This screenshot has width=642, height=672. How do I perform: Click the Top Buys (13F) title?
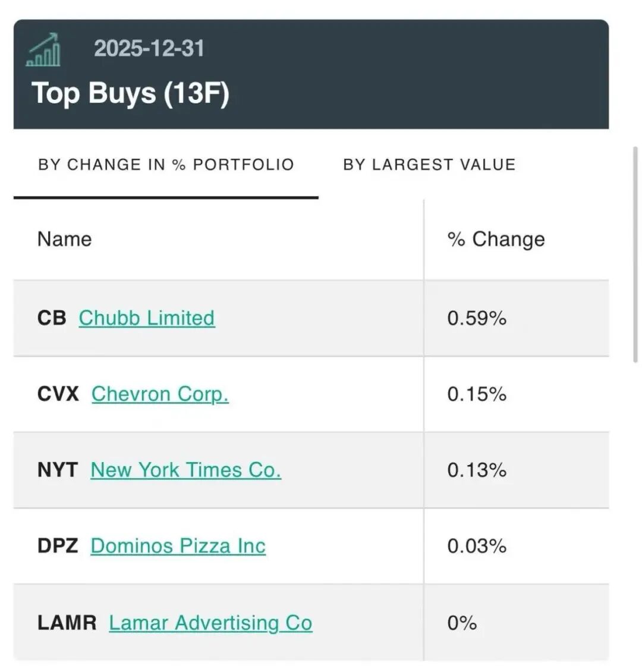pyautogui.click(x=130, y=93)
